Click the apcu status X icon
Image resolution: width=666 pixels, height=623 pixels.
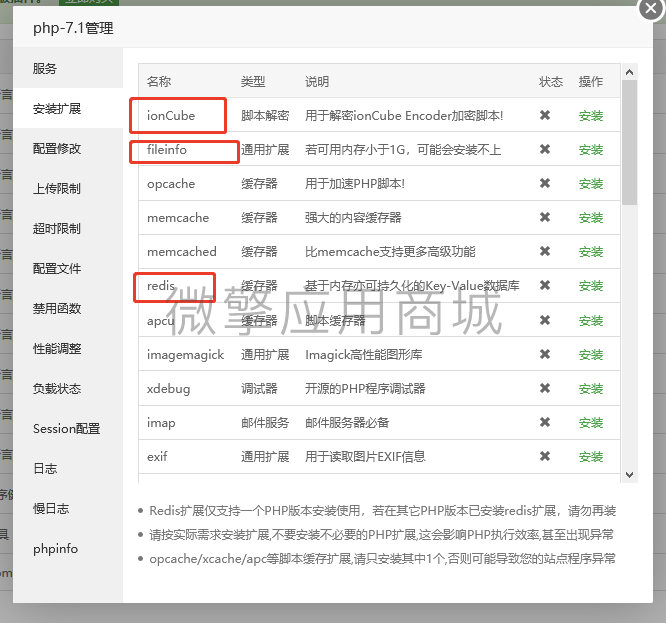545,320
